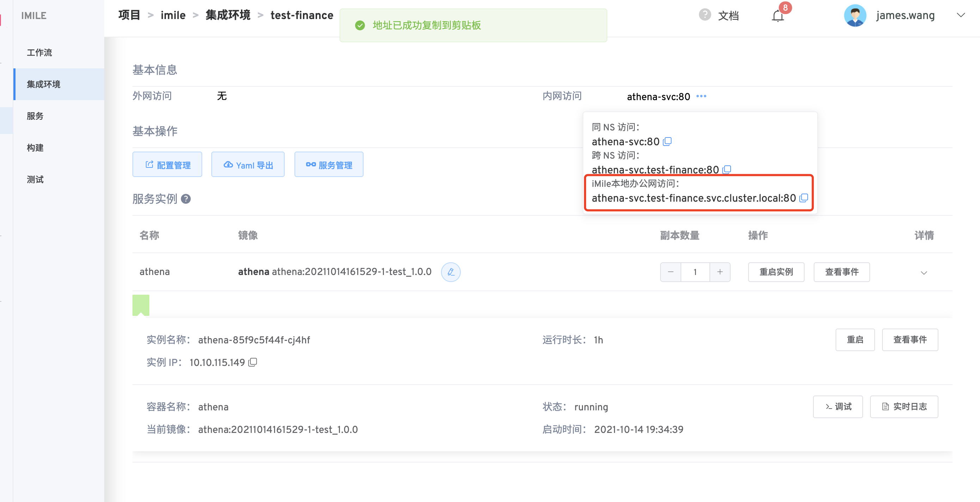Increase replica count with plus button

coord(720,272)
